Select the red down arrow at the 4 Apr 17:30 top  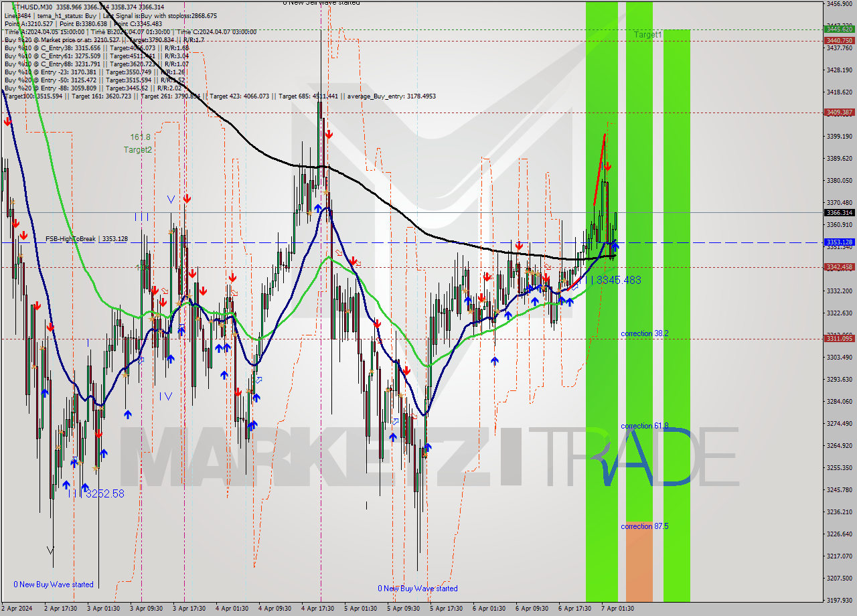[329, 134]
